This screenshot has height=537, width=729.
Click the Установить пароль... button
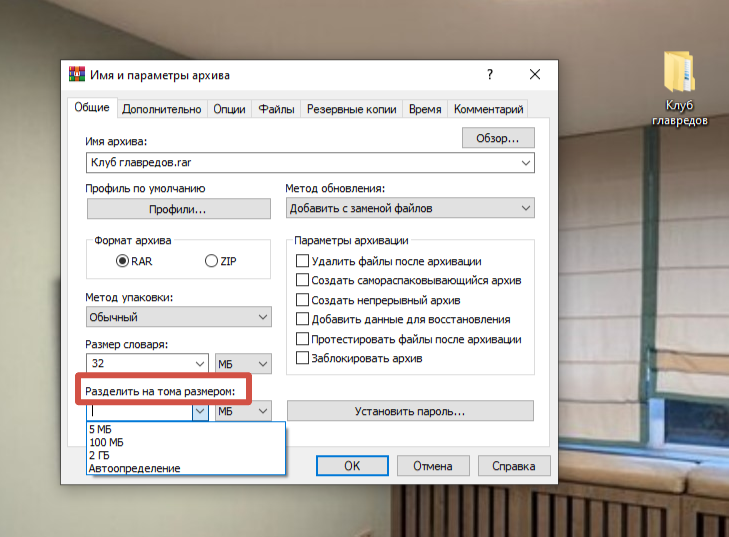410,411
